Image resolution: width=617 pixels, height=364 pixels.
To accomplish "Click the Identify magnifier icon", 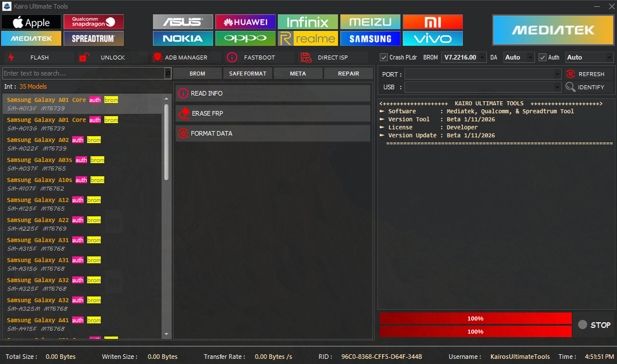I will click(571, 87).
